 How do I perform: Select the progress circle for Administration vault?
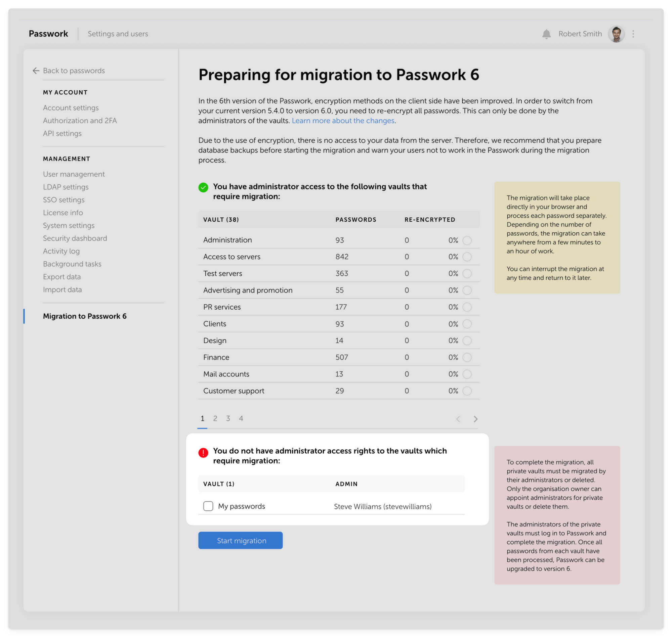pos(467,240)
